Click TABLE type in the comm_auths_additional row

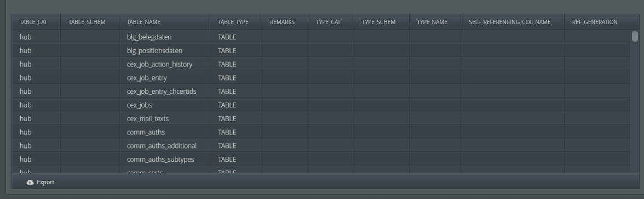[x=227, y=146]
